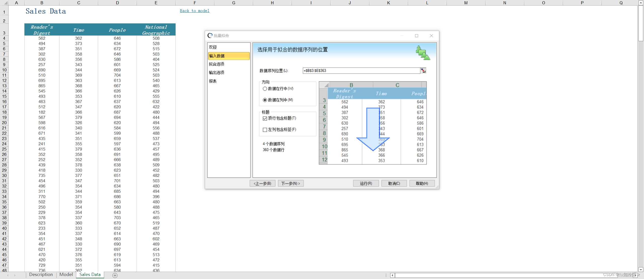
Task: Go to 输出选项 step in sidebar
Action: tap(217, 73)
